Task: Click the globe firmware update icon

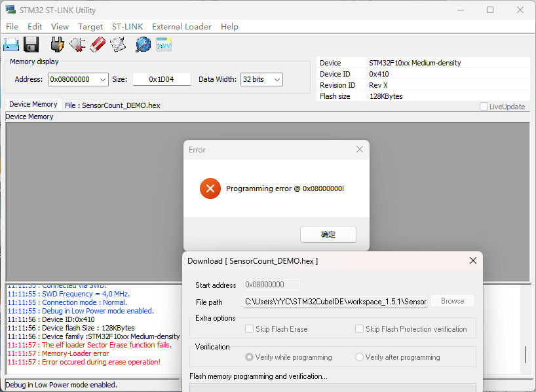Action: coord(143,45)
